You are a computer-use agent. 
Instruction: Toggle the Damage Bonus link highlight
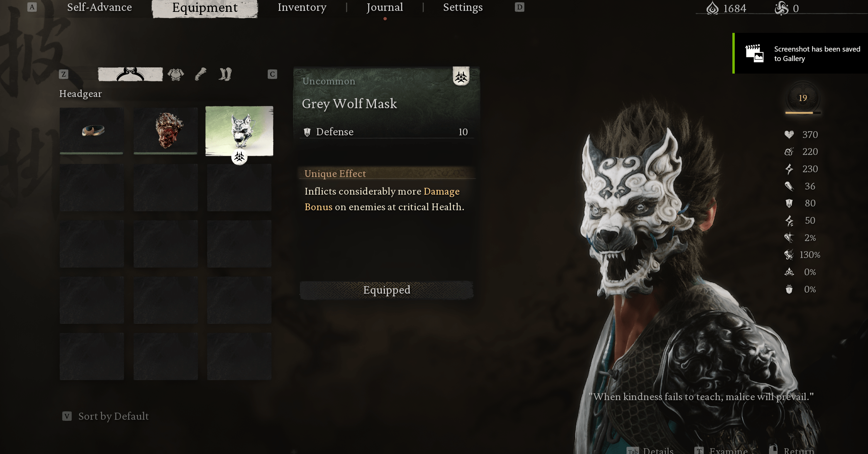[x=382, y=199]
